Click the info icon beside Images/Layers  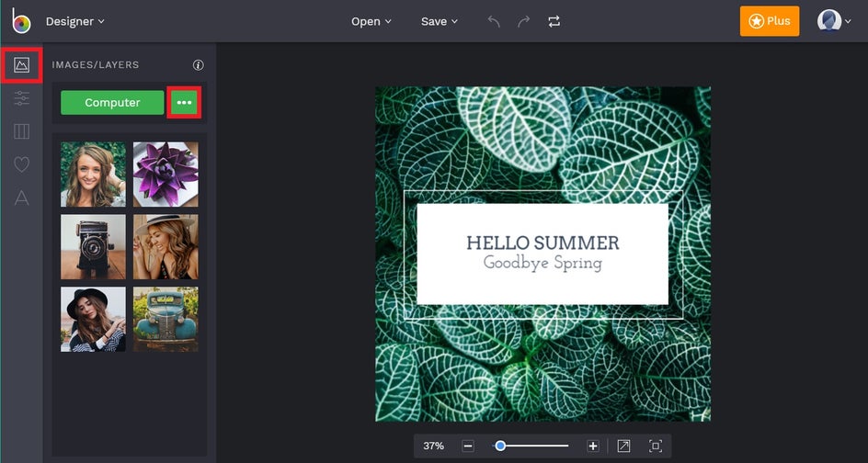coord(198,65)
